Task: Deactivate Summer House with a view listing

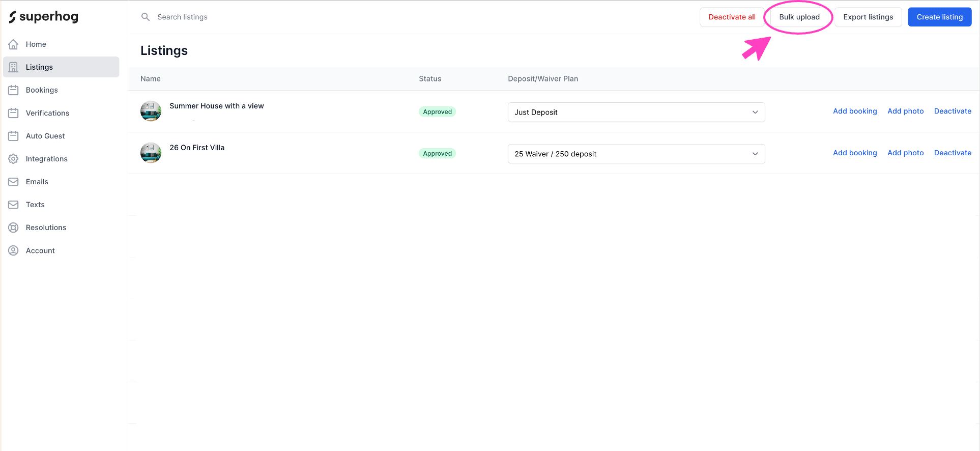Action: tap(953, 111)
